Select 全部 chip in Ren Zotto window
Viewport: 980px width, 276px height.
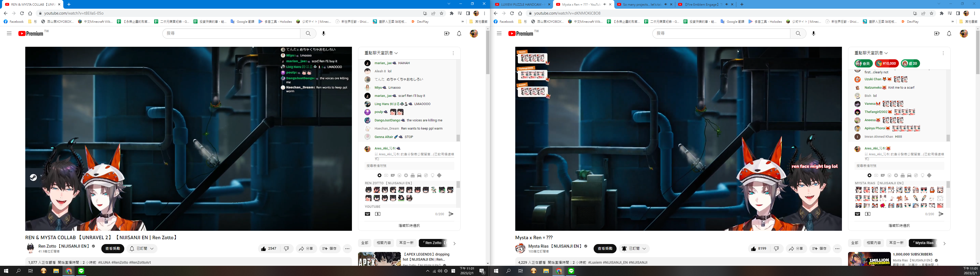point(364,243)
